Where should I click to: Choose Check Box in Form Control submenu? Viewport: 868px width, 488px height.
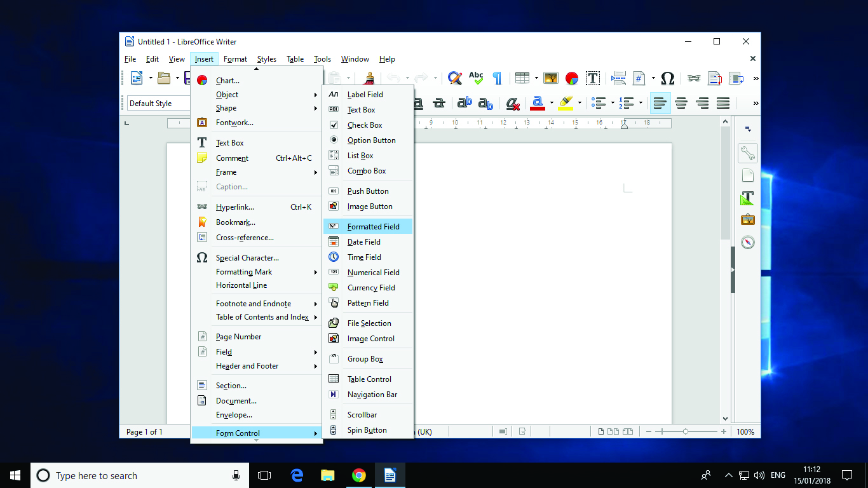pyautogui.click(x=365, y=125)
